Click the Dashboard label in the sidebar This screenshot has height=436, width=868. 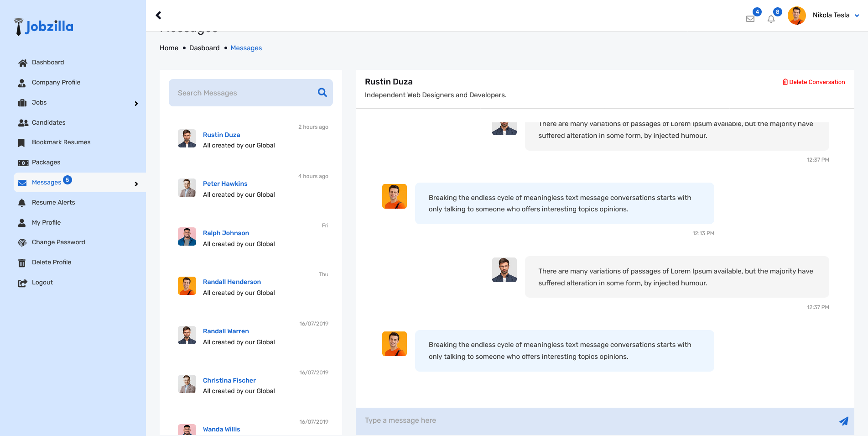pyautogui.click(x=48, y=63)
